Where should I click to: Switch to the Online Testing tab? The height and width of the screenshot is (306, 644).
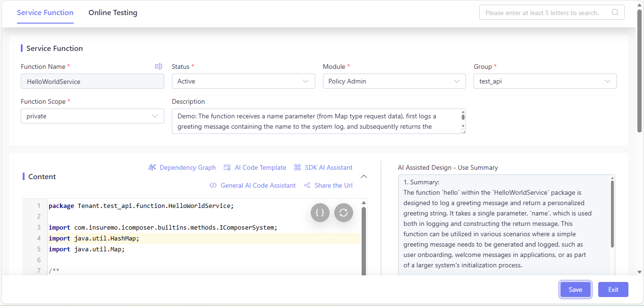click(x=113, y=13)
